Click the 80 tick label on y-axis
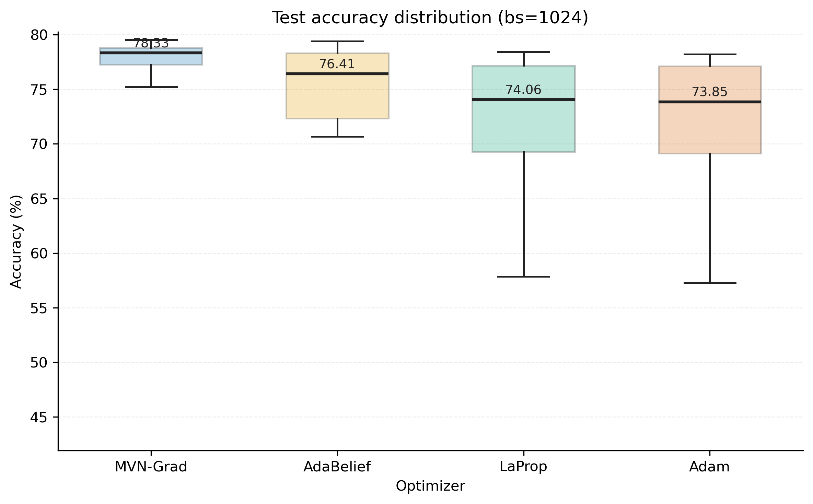The width and height of the screenshot is (813, 504). tap(39, 35)
